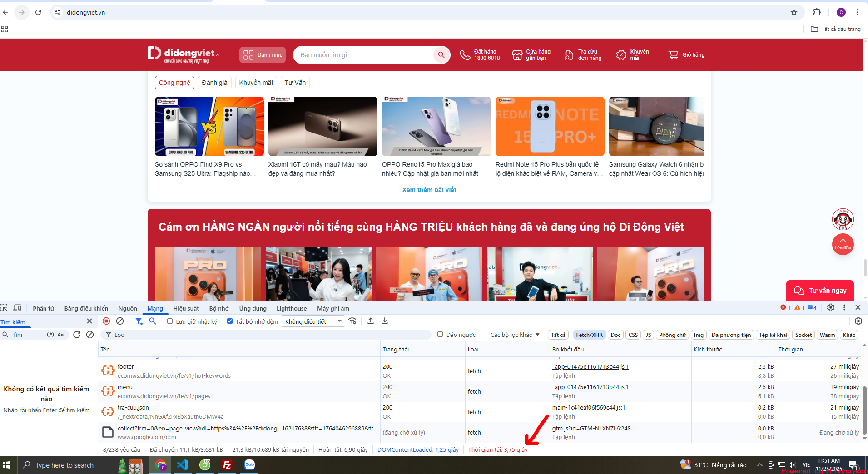Toggle the device toolbar icon

[18, 308]
